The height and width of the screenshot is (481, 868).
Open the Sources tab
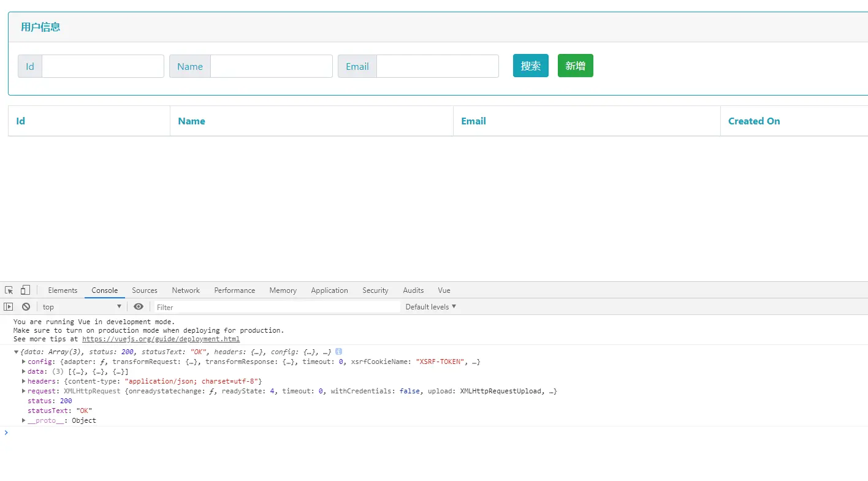(145, 290)
